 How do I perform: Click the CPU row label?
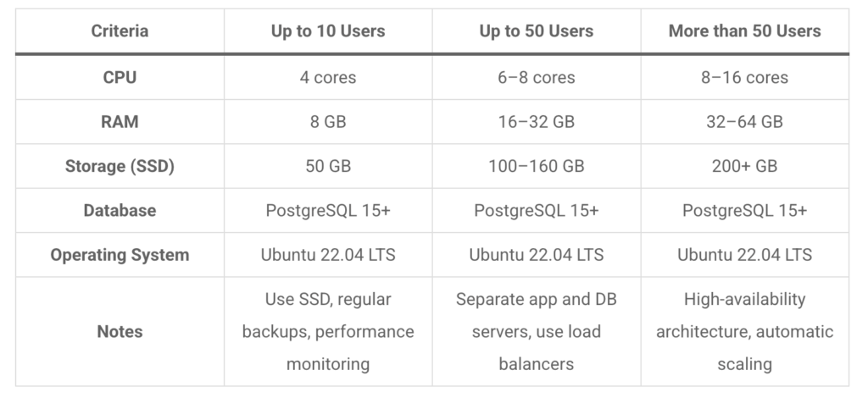120,78
